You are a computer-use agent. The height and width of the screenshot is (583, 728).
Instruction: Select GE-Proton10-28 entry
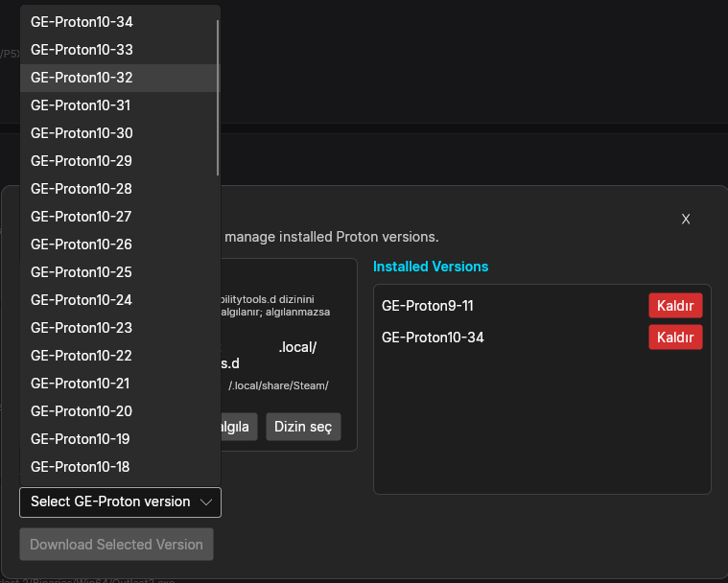tap(120, 189)
